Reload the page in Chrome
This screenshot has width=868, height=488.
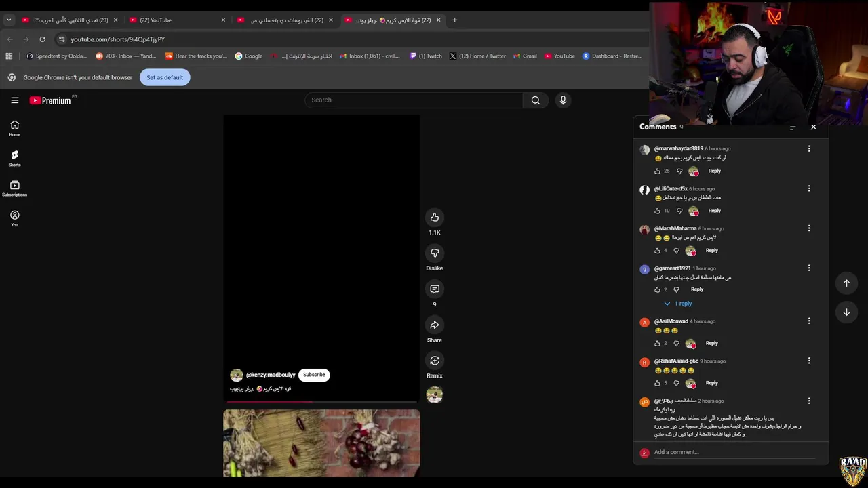point(42,39)
